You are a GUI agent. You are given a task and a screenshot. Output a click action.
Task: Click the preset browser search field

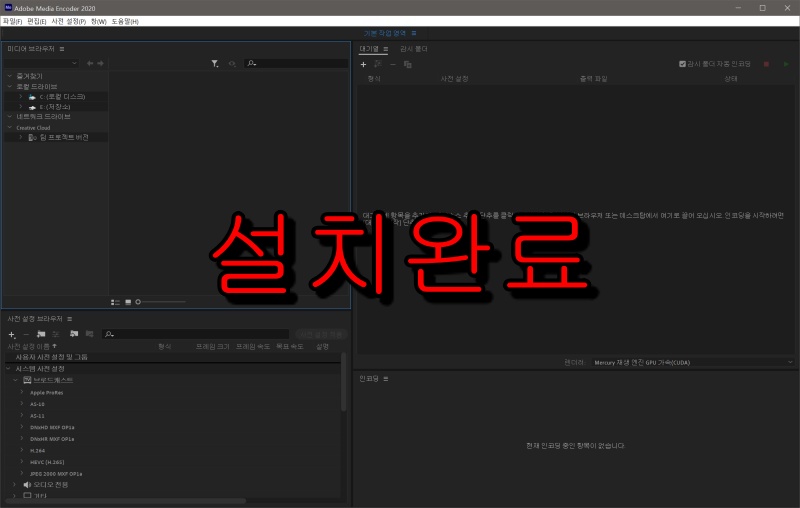195,334
